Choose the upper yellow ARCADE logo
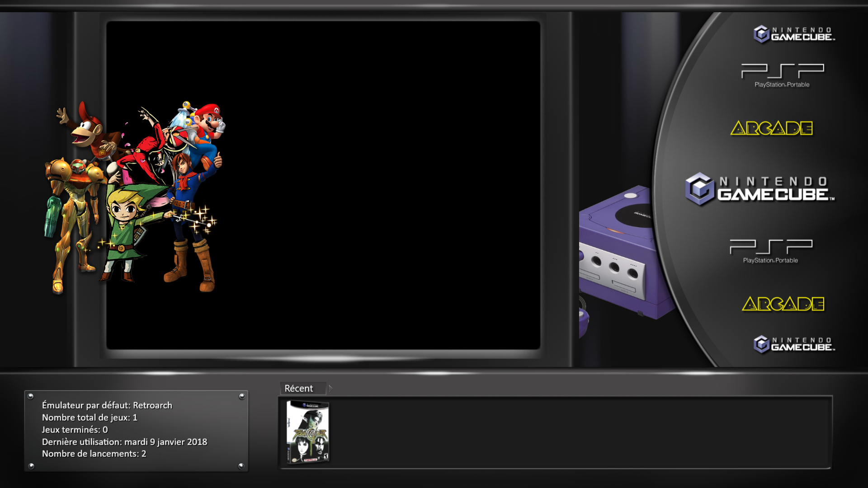The height and width of the screenshot is (488, 868). pyautogui.click(x=772, y=128)
